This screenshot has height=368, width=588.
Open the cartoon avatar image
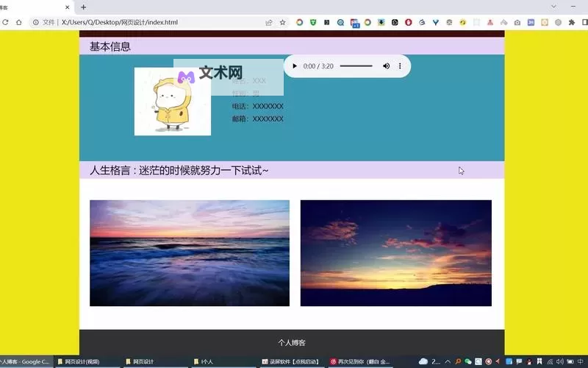coord(173,102)
